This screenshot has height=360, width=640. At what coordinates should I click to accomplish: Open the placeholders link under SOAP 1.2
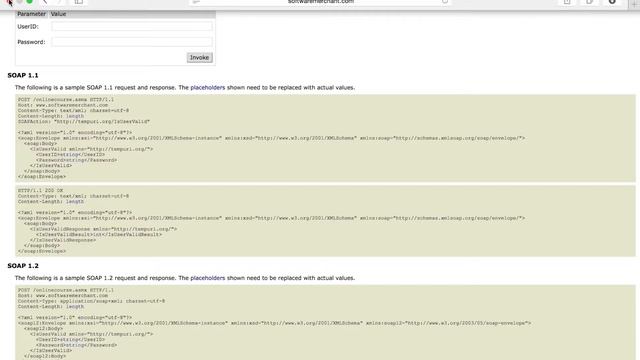point(208,278)
